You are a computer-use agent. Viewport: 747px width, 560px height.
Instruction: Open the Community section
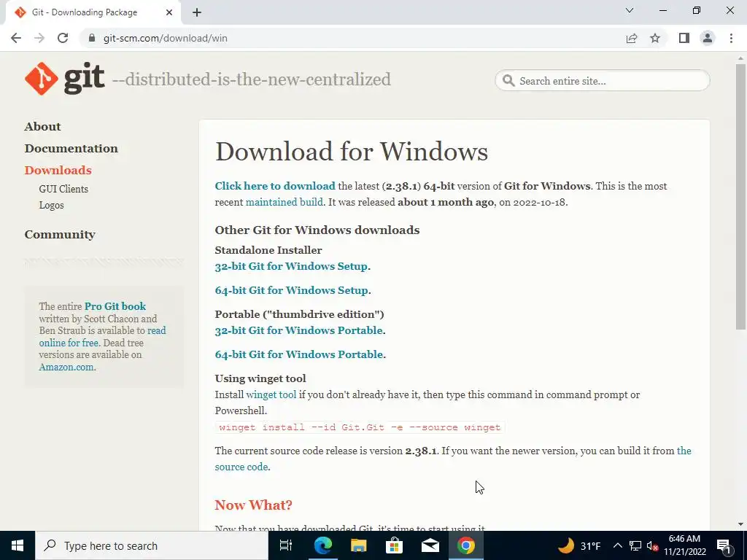coord(60,235)
